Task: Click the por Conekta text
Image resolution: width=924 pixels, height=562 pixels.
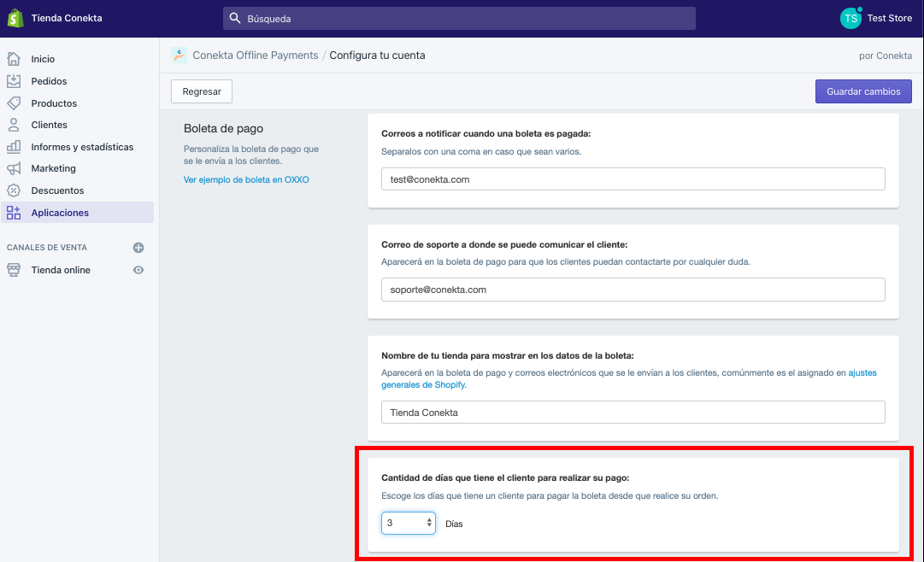Action: (x=885, y=56)
